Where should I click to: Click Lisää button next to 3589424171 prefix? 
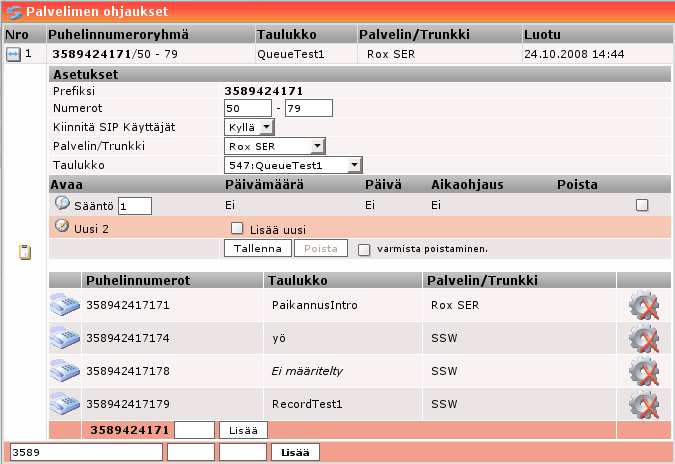tap(243, 430)
